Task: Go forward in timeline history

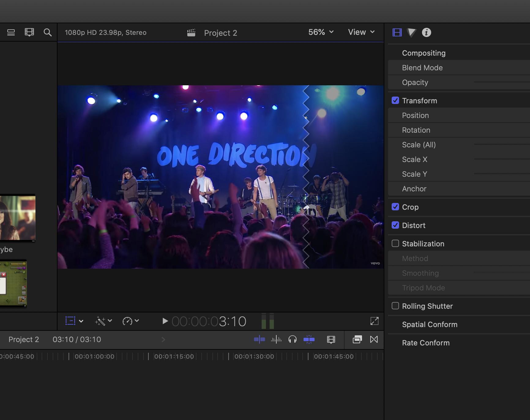Action: tap(163, 340)
